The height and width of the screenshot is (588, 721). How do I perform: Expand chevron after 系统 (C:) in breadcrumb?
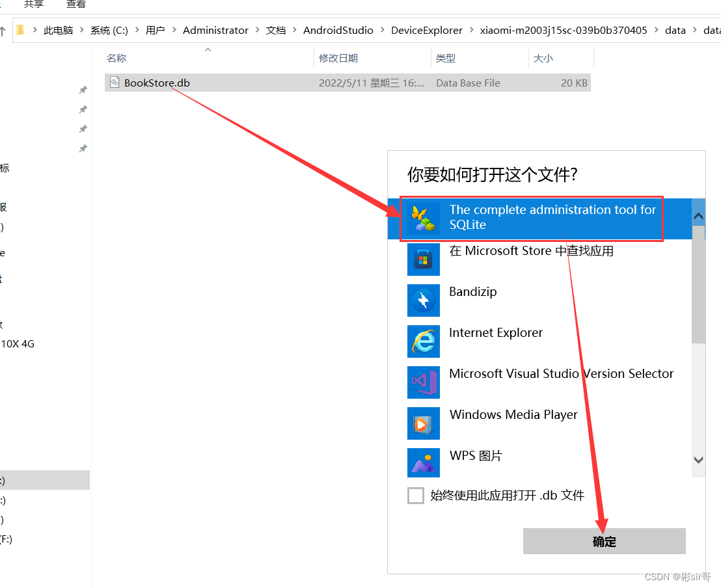coord(137,30)
